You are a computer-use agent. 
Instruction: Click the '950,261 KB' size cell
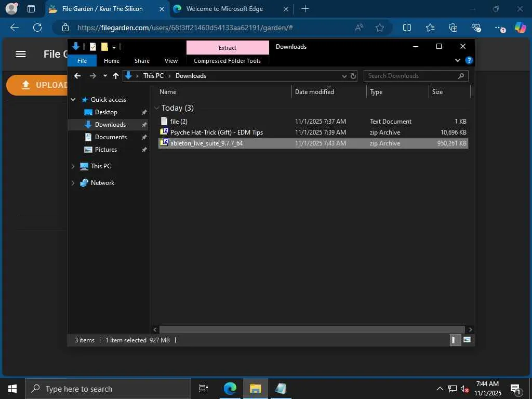451,143
